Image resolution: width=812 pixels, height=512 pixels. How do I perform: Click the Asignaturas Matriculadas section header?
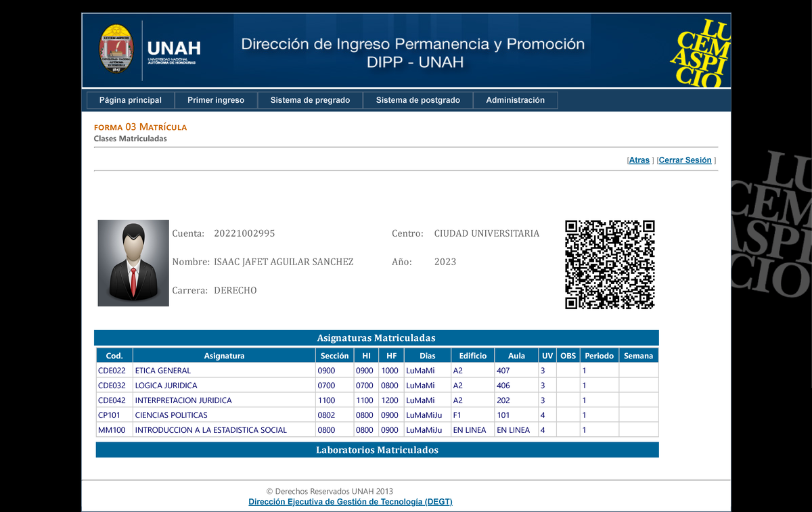pos(376,338)
